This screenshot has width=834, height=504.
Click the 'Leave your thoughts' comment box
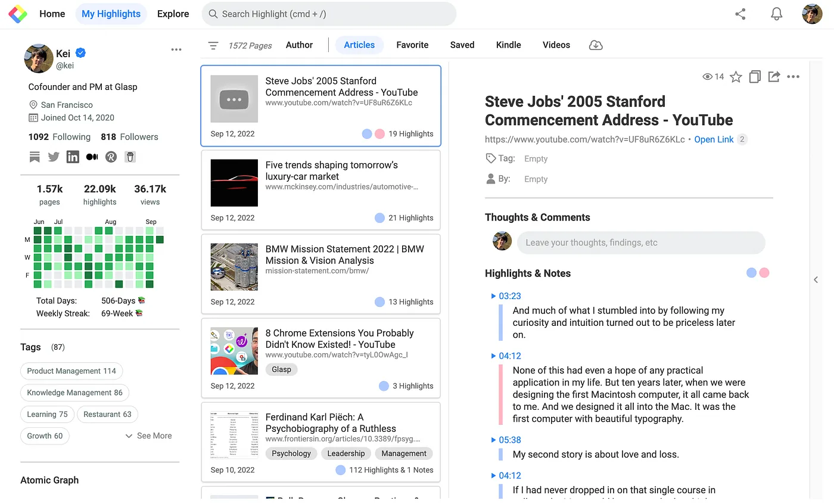pyautogui.click(x=640, y=242)
